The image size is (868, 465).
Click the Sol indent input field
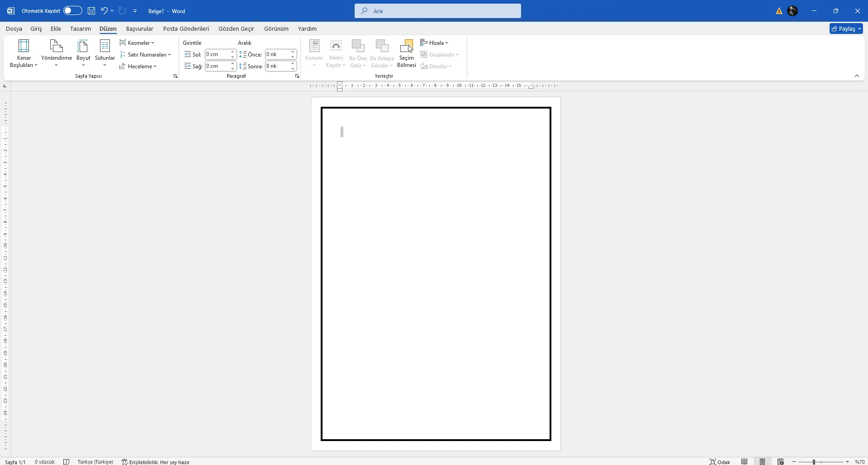[x=217, y=54]
